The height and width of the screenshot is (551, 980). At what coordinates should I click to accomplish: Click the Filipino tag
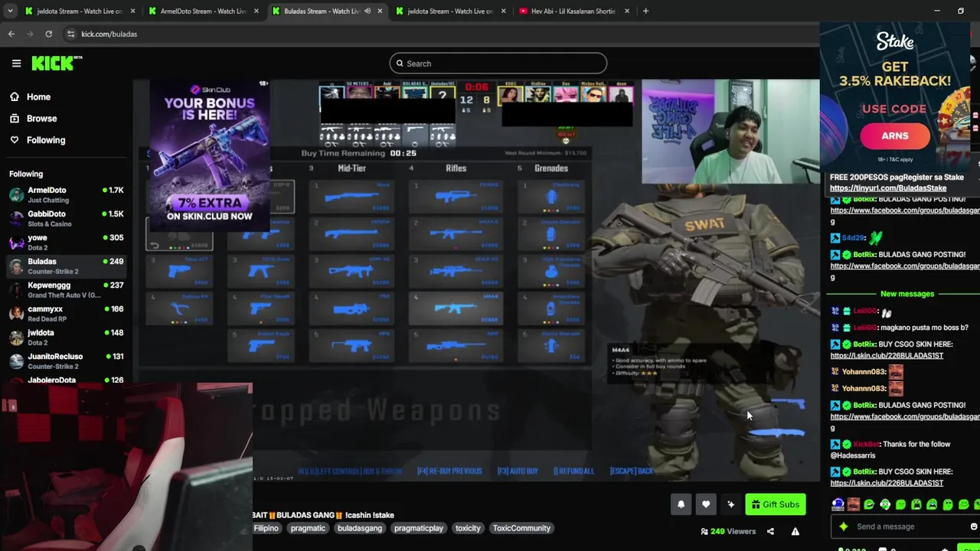coord(266,528)
